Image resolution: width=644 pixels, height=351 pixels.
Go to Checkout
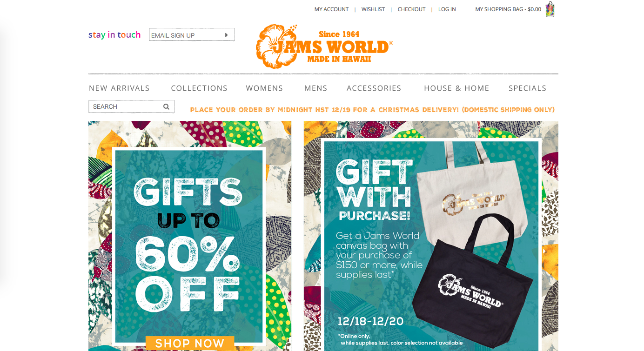[x=411, y=9]
